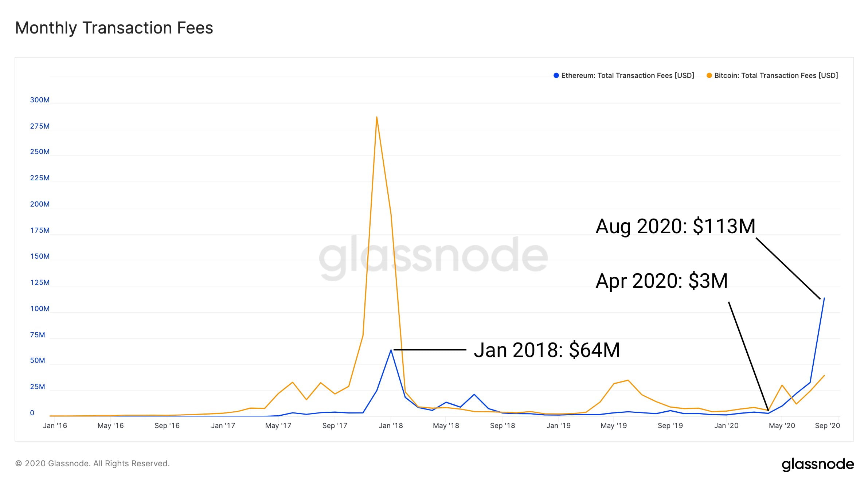The image size is (868, 486).
Task: Select the 'Apr 2020: $3M' annotation text
Action: pyautogui.click(x=661, y=281)
